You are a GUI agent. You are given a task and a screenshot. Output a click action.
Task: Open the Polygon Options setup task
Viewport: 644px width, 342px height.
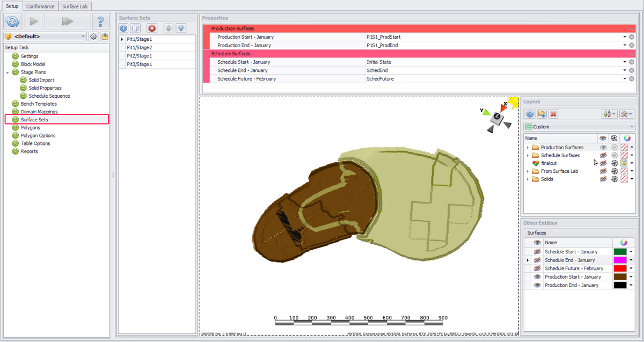pyautogui.click(x=38, y=135)
